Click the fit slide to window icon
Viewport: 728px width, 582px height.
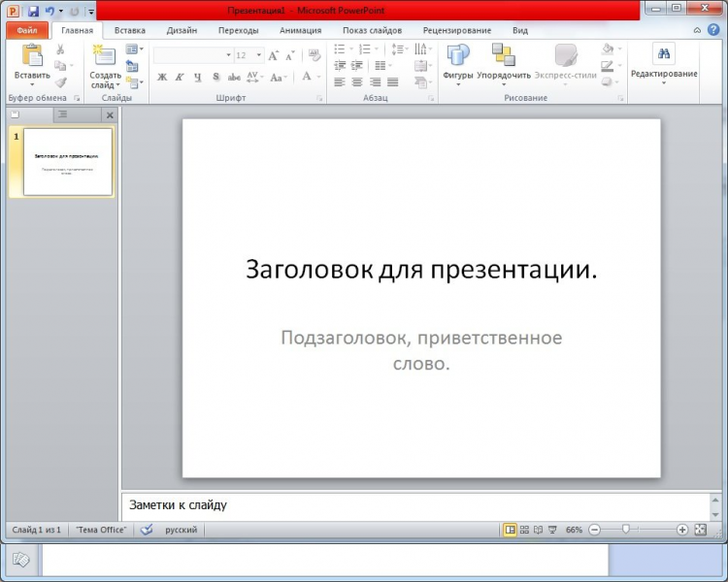pyautogui.click(x=701, y=530)
